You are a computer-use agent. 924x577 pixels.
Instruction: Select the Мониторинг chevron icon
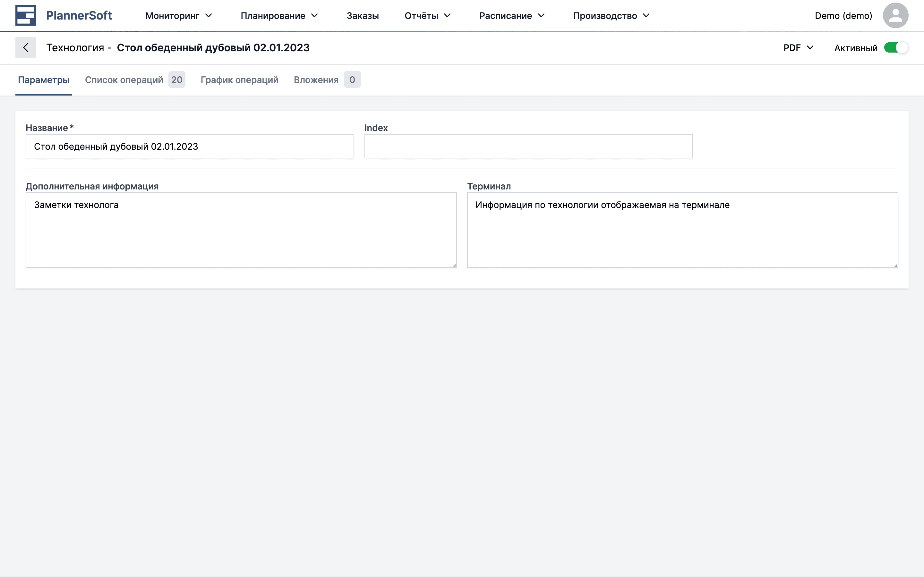click(209, 16)
